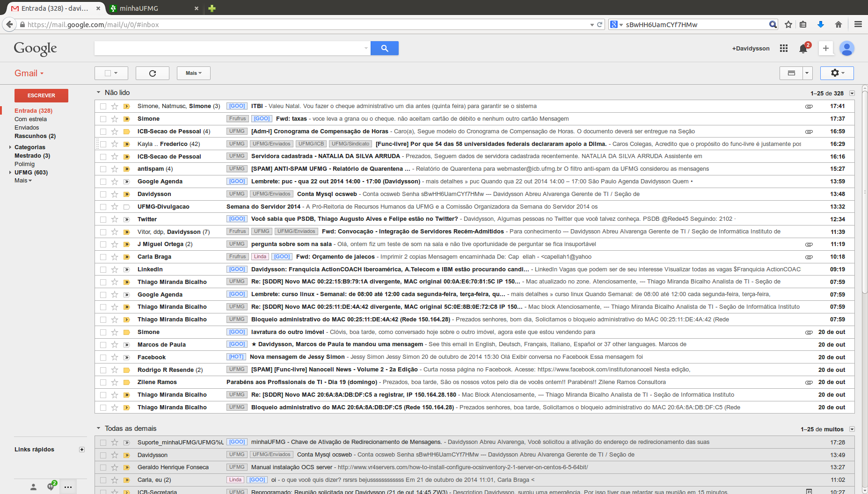Open the +Davidysson profile link
This screenshot has width=868, height=494.
(x=751, y=48)
